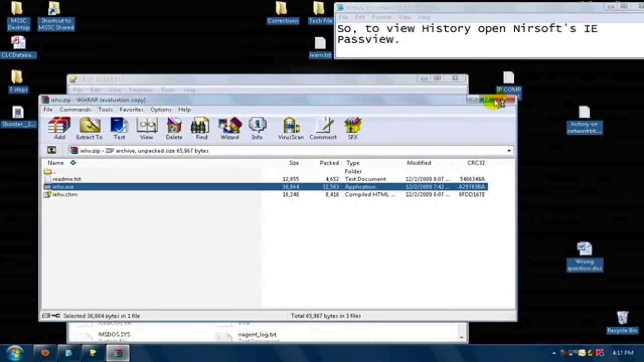
Task: Click the Firefox icon in the taskbar
Action: 45,353
